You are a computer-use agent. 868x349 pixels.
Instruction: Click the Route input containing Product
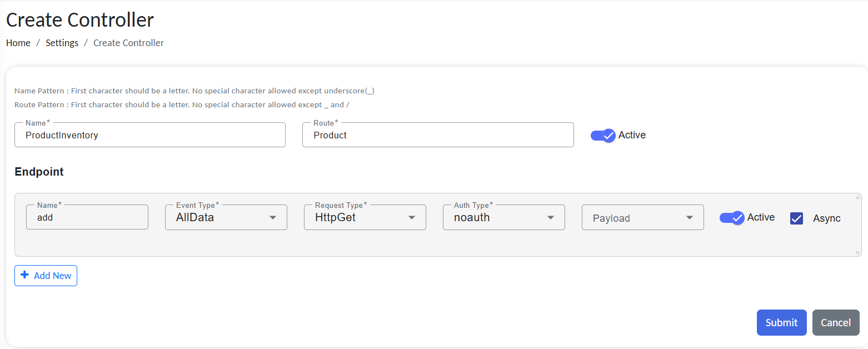437,135
